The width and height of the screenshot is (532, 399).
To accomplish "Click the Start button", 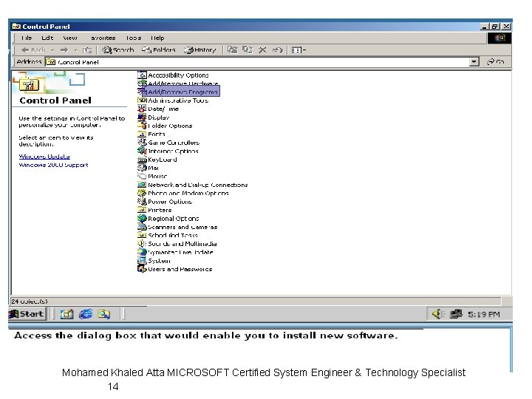I will click(x=27, y=314).
